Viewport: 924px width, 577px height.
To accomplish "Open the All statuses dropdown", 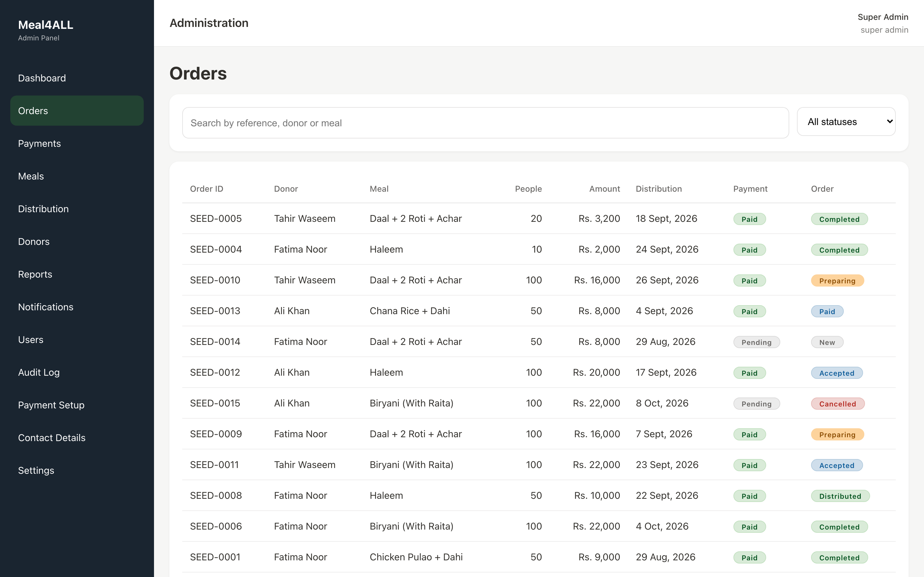I will tap(846, 122).
